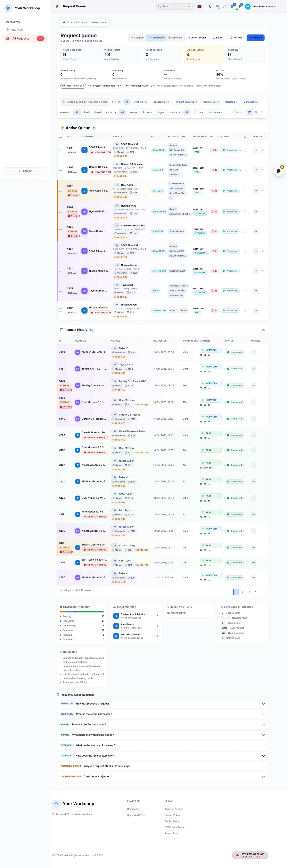This screenshot has height=868, width=287.
Task: Expand 'Can I undo a rejection?' FAQ
Action: [x=162, y=776]
